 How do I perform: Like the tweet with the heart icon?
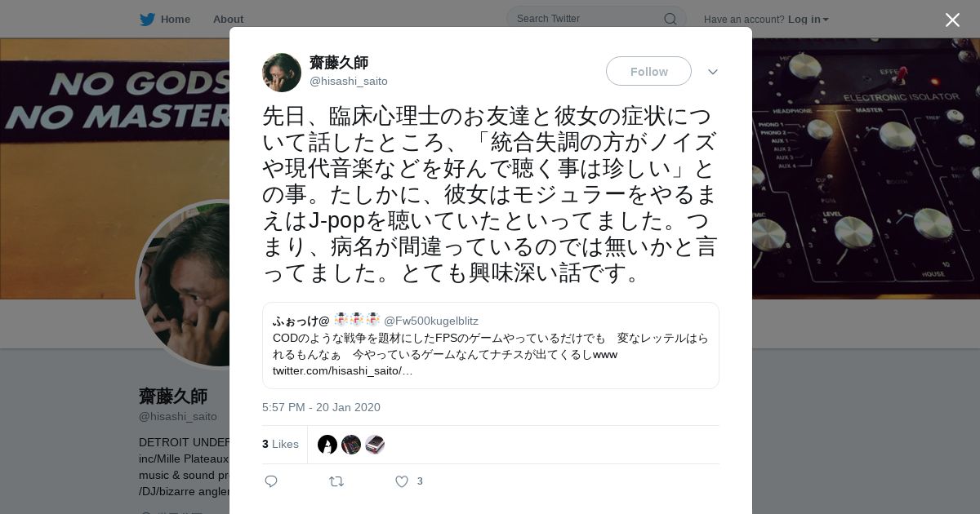(x=402, y=481)
